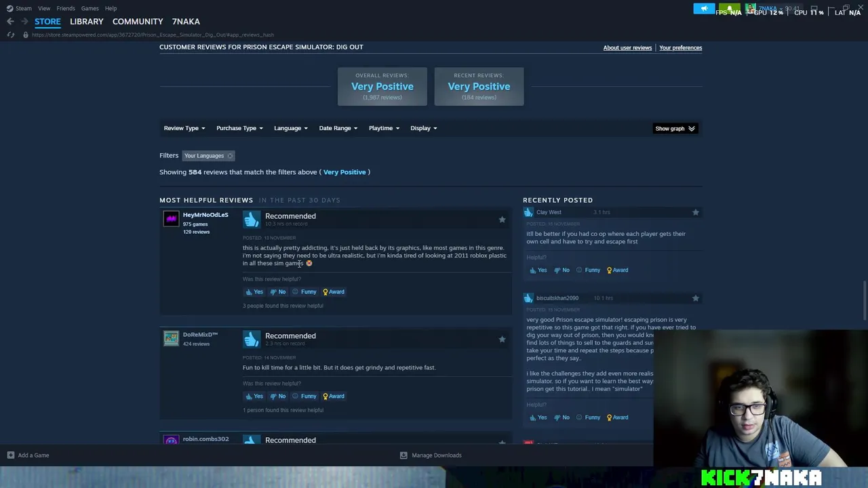Give Award to biscuitskhan2090 review

617,418
